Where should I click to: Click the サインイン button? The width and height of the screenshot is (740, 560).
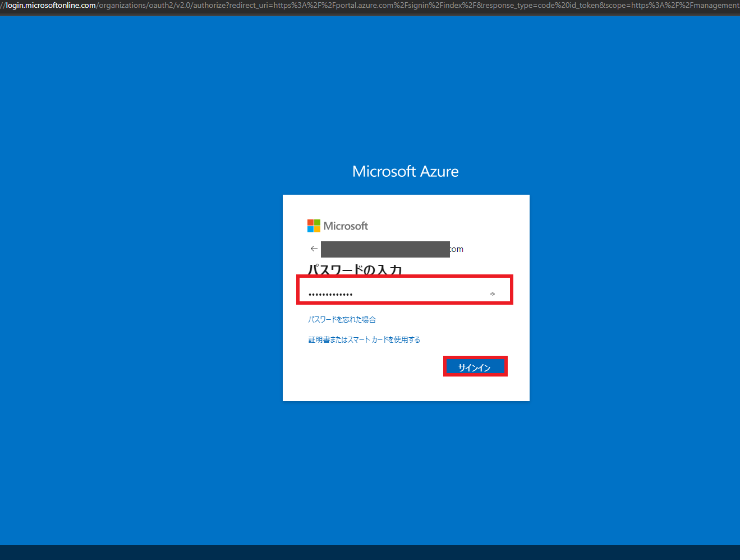point(475,366)
